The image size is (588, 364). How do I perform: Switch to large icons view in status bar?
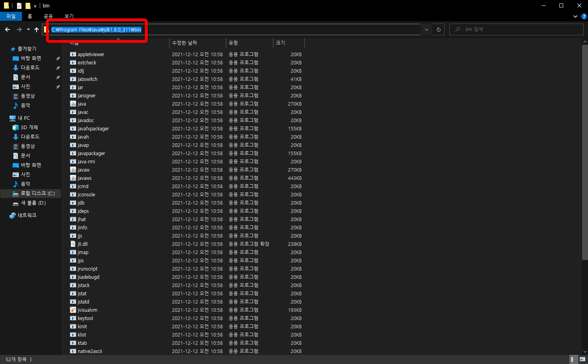[583, 359]
